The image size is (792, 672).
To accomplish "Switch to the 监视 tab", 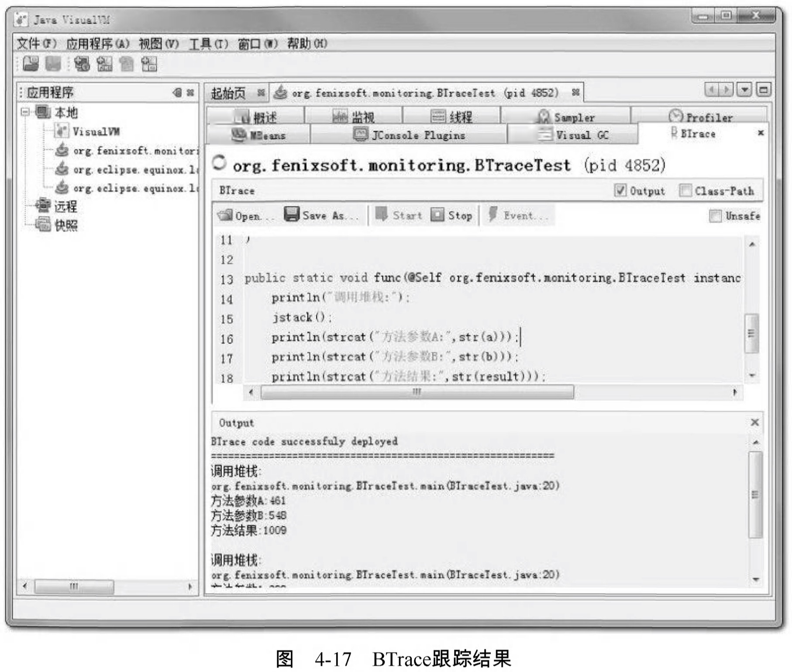I will (x=353, y=117).
